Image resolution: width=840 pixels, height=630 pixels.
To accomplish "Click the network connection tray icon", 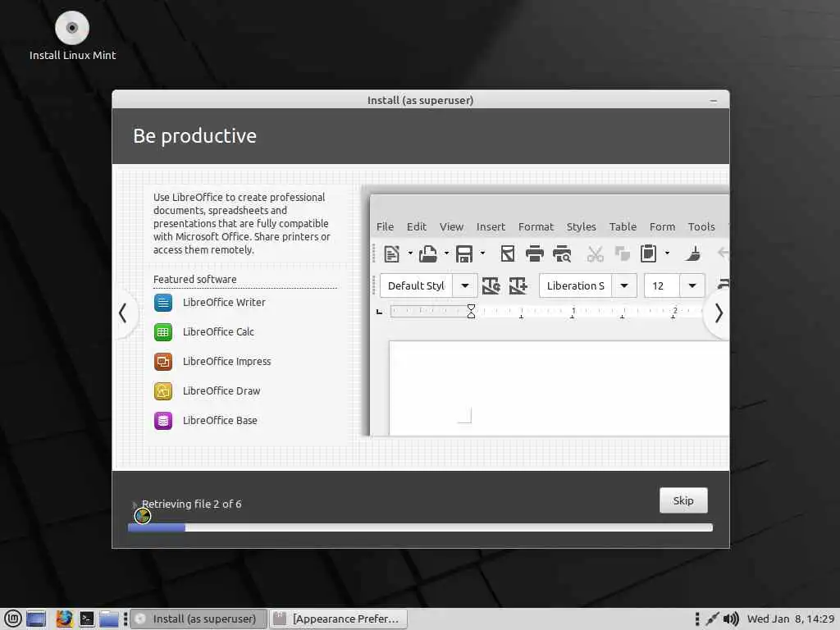I will (712, 619).
